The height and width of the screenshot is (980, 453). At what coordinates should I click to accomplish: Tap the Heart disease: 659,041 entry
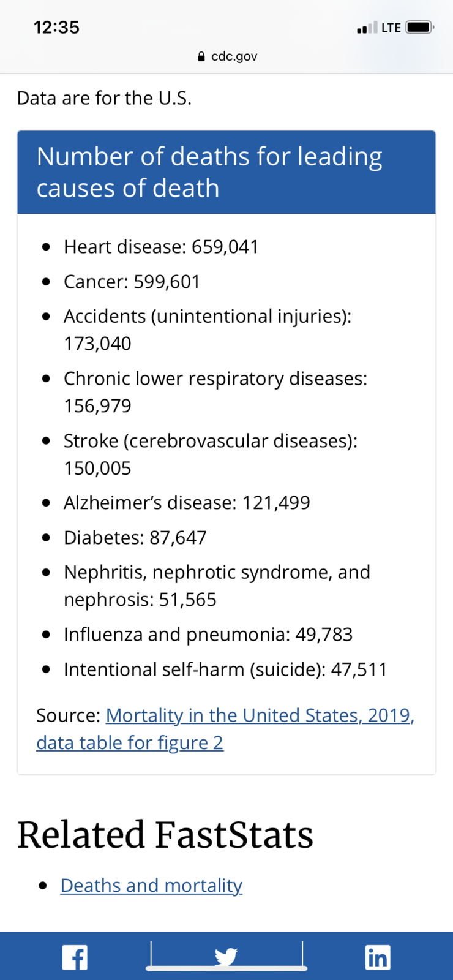click(x=161, y=247)
